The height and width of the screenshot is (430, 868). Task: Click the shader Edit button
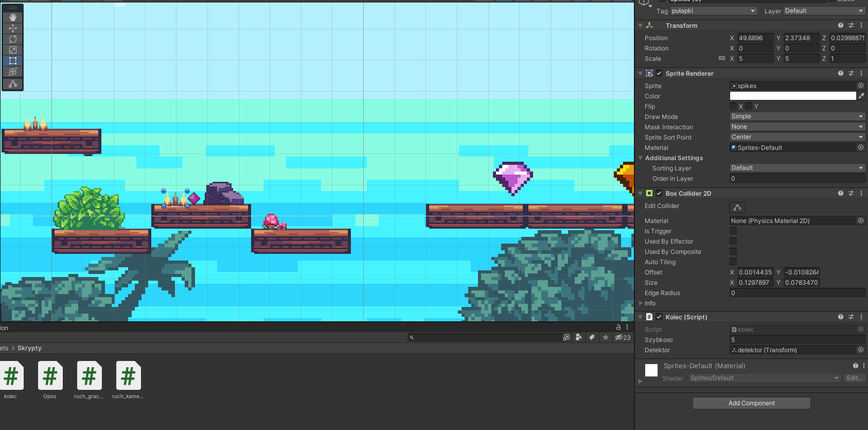pos(854,378)
